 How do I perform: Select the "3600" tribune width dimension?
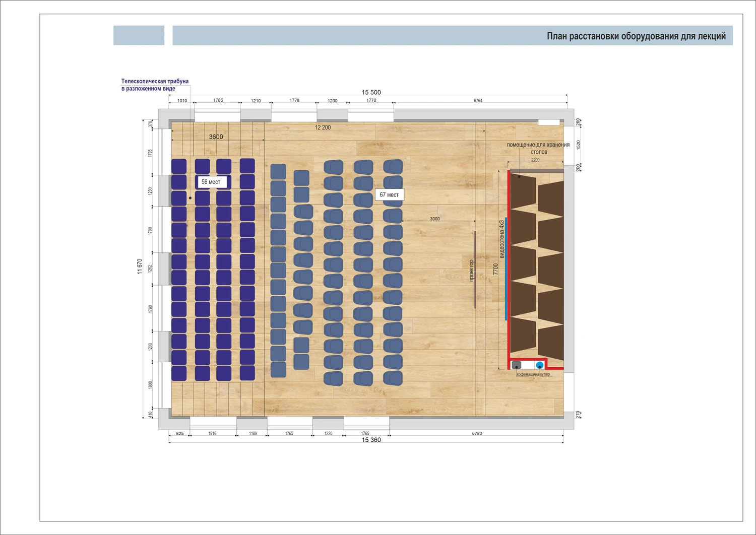216,137
